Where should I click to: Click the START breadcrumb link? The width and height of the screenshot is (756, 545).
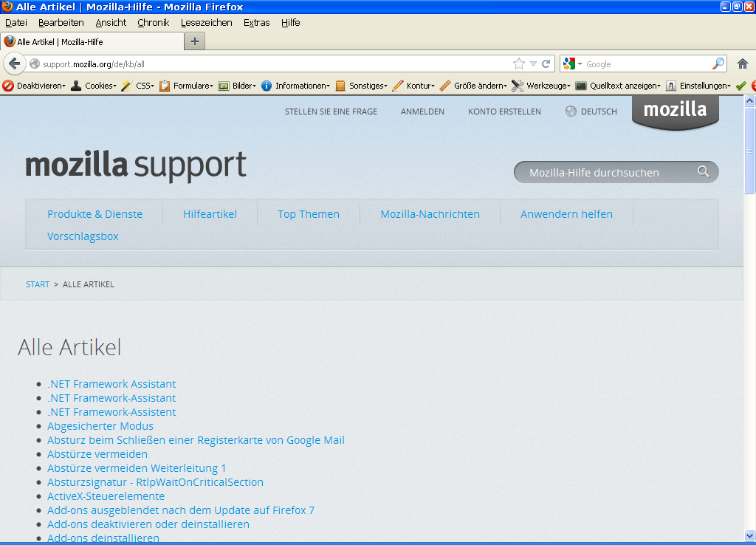pos(38,284)
